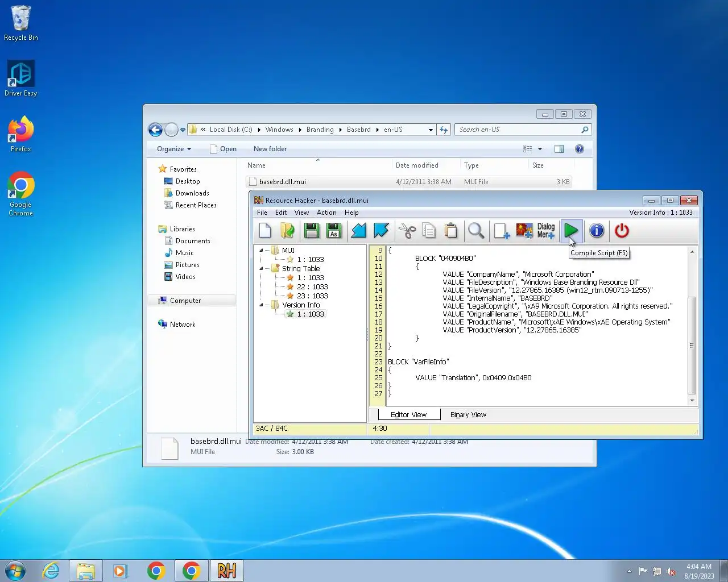Click the green Save icon

(x=311, y=231)
